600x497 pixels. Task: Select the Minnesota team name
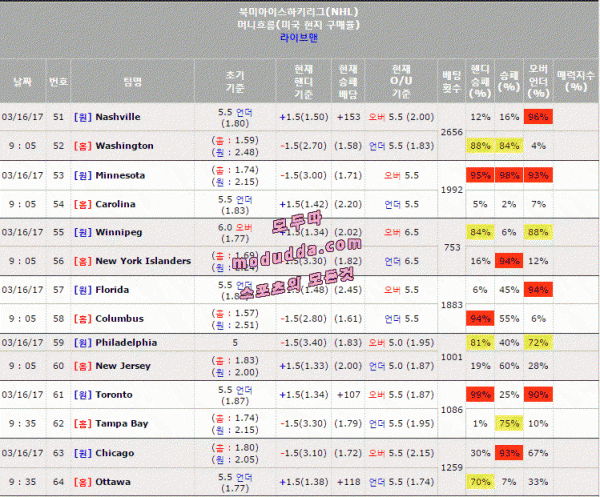(120, 175)
